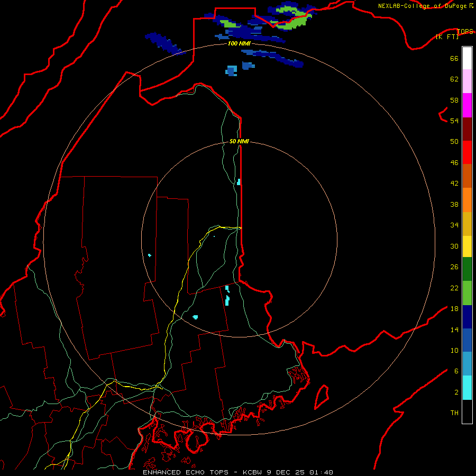
Task: Choose the cyan legend swatch
Action: pyautogui.click(x=467, y=388)
